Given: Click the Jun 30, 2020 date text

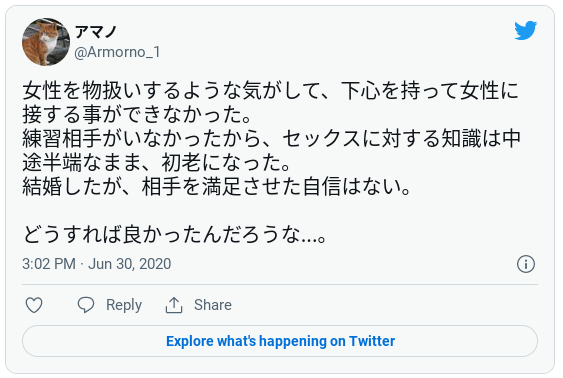Looking at the screenshot, I should (130, 264).
